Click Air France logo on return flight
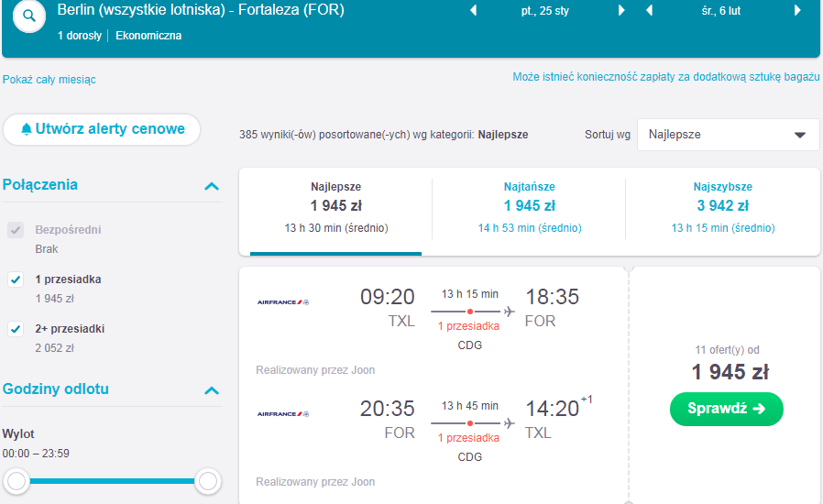Image resolution: width=823 pixels, height=504 pixels. pos(283,413)
